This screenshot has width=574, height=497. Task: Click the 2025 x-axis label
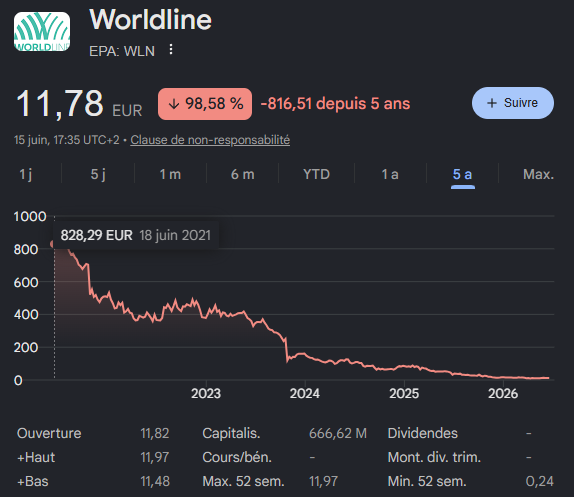[x=404, y=393]
